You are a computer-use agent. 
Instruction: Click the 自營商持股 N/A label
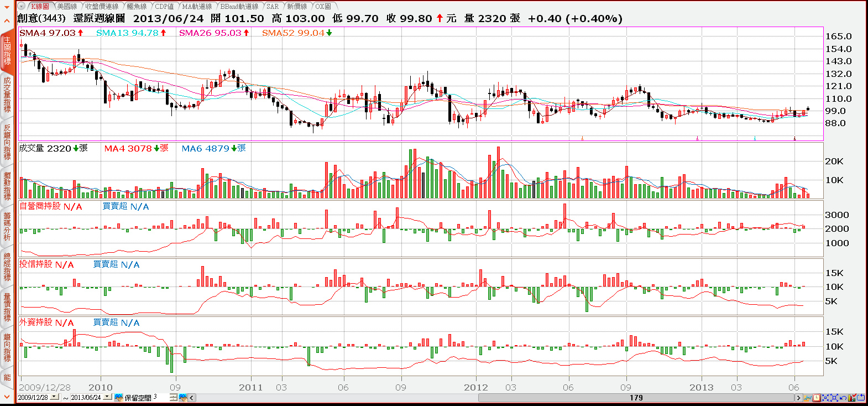pos(50,206)
